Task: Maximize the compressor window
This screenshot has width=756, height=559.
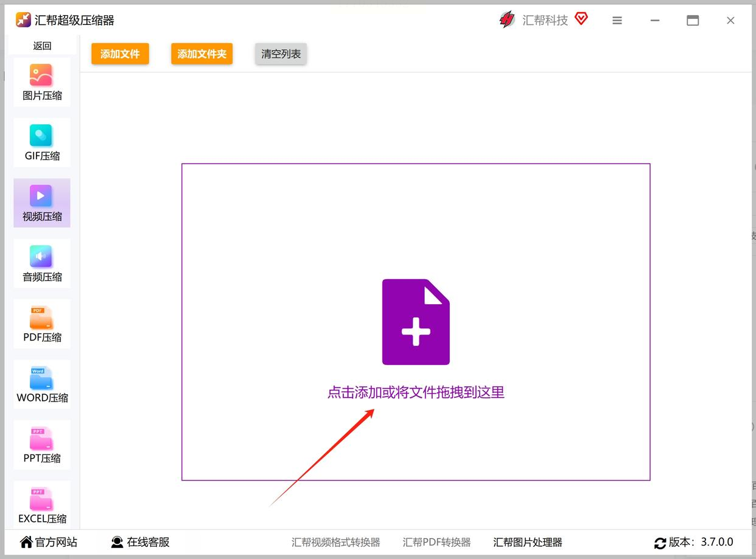Action: point(693,20)
